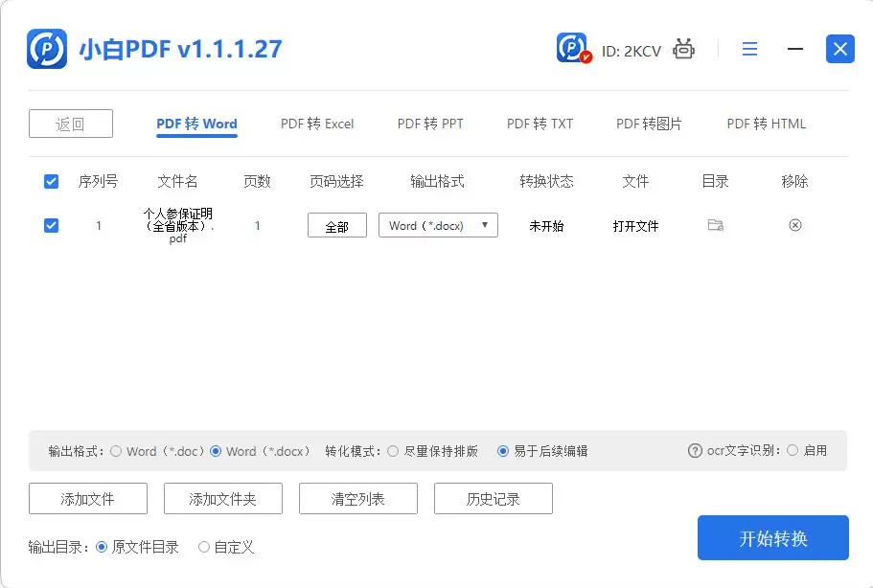The image size is (873, 588).
Task: Click the account avatar next to ID: 2KCV
Action: pos(570,46)
